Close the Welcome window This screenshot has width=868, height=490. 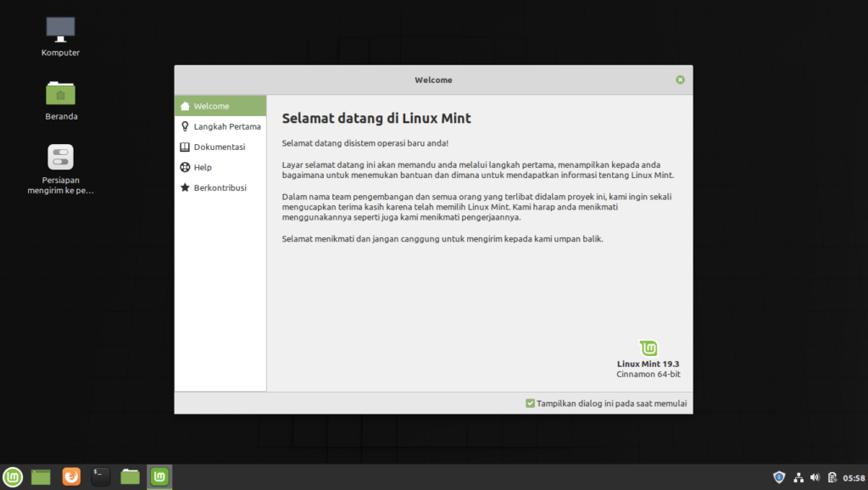(680, 80)
